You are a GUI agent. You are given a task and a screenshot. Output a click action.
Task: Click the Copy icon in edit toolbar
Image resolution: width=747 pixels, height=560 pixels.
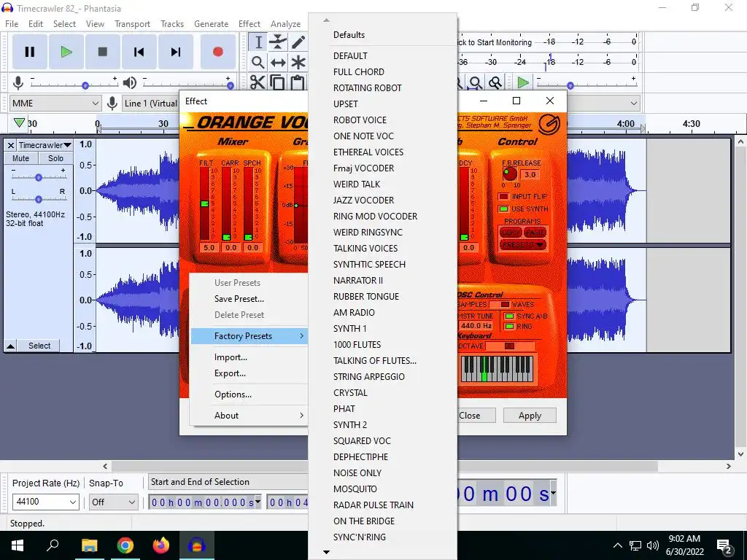pos(278,83)
